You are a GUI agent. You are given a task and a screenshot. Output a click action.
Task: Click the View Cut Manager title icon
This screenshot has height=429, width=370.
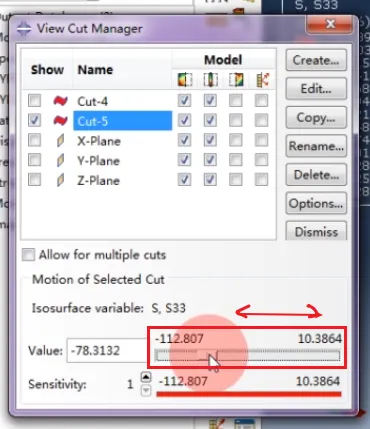[24, 29]
